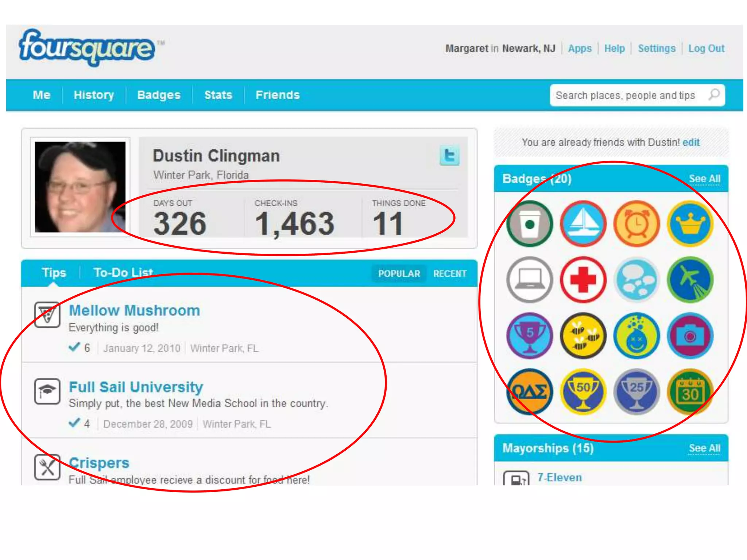Click the swarm bees badge
This screenshot has width=747, height=560.
coord(583,336)
